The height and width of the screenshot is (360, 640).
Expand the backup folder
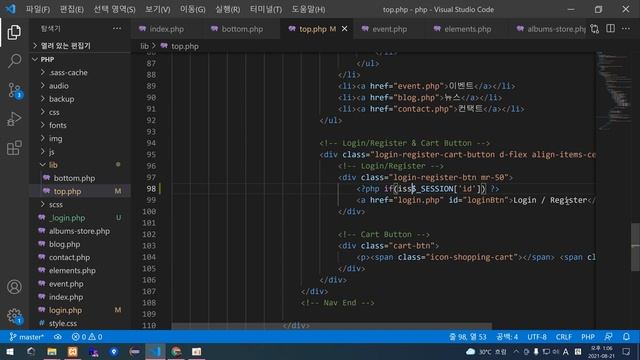[80, 99]
